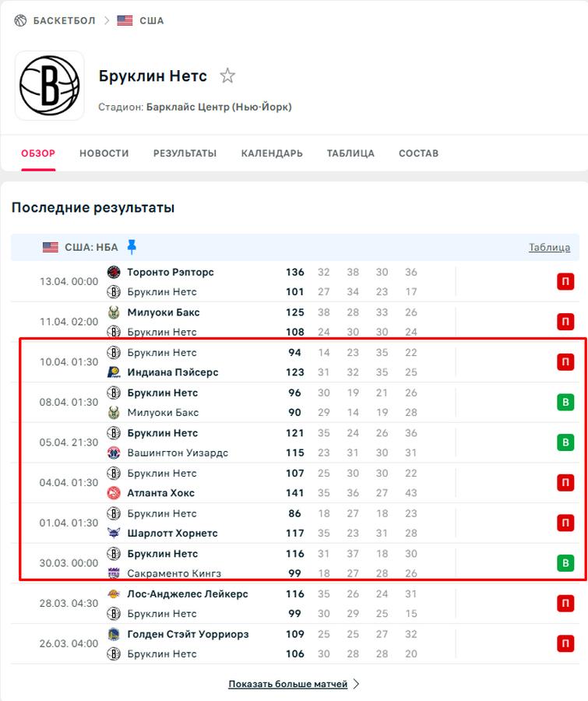Click final score 136 for Toronto
Viewport: 588px width, 701px height.
pos(294,272)
